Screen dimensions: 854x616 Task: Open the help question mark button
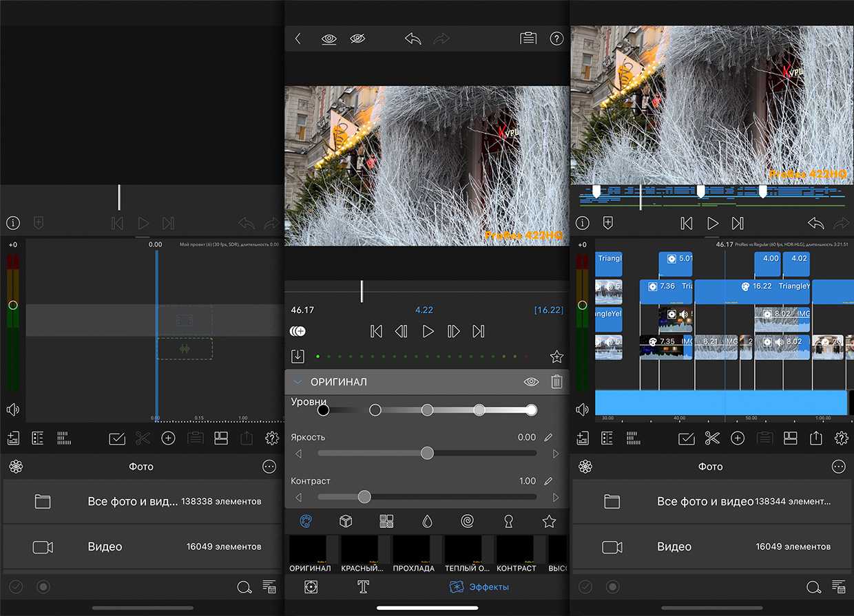pos(556,39)
